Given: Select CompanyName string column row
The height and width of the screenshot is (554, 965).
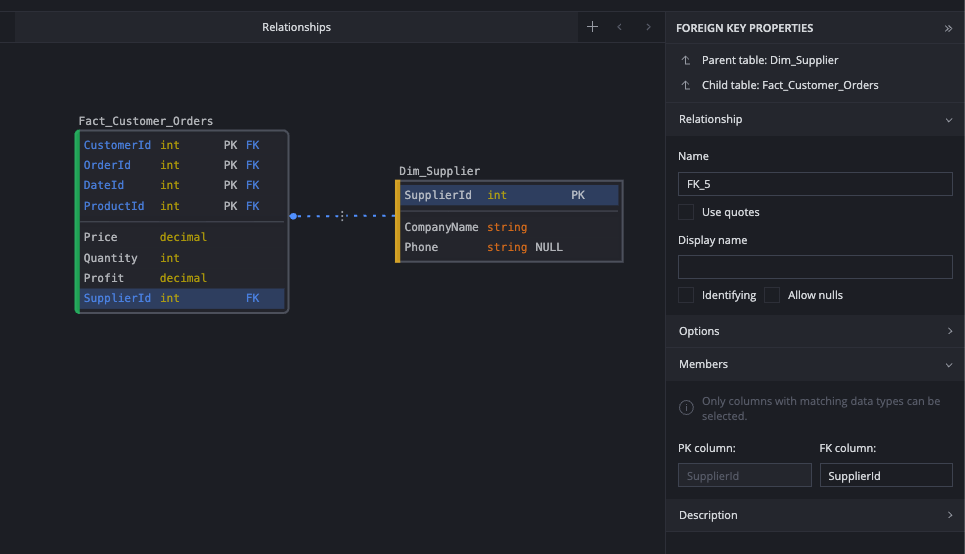Looking at the screenshot, I should (x=510, y=227).
